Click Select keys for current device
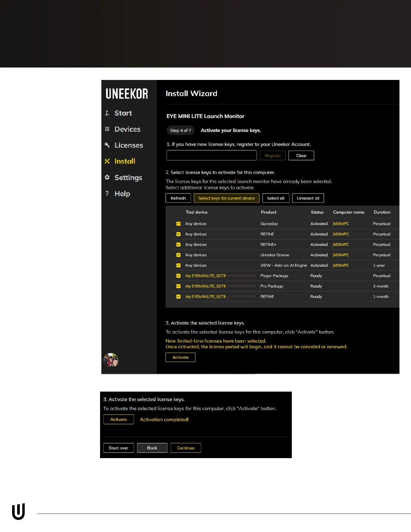This screenshot has height=532, width=411. pyautogui.click(x=227, y=198)
